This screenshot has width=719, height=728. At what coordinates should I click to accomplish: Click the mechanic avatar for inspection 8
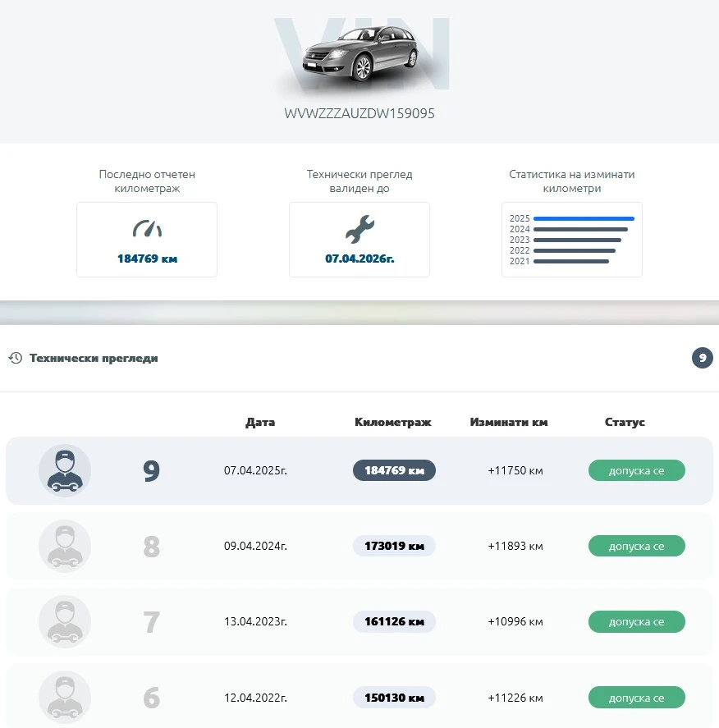[65, 547]
